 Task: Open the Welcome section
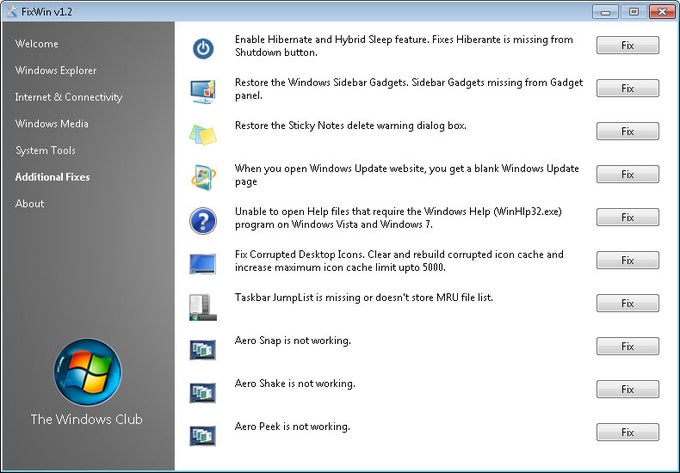coord(36,44)
